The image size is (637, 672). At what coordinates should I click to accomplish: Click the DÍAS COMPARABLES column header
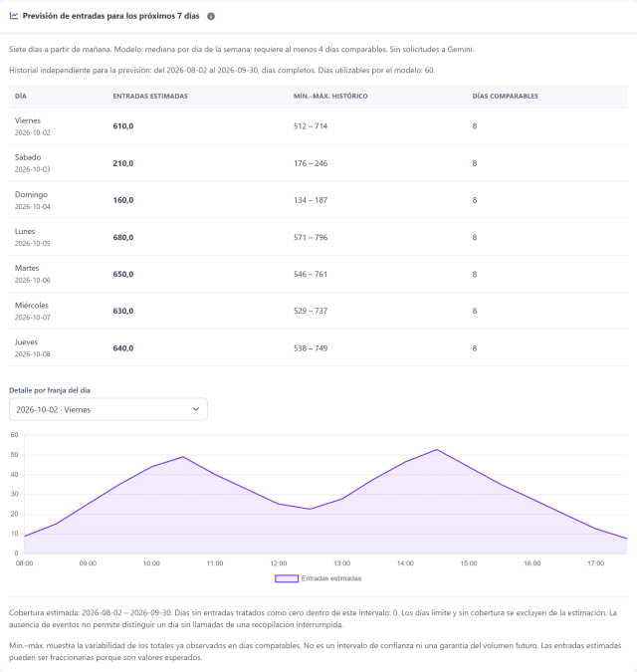tap(505, 96)
